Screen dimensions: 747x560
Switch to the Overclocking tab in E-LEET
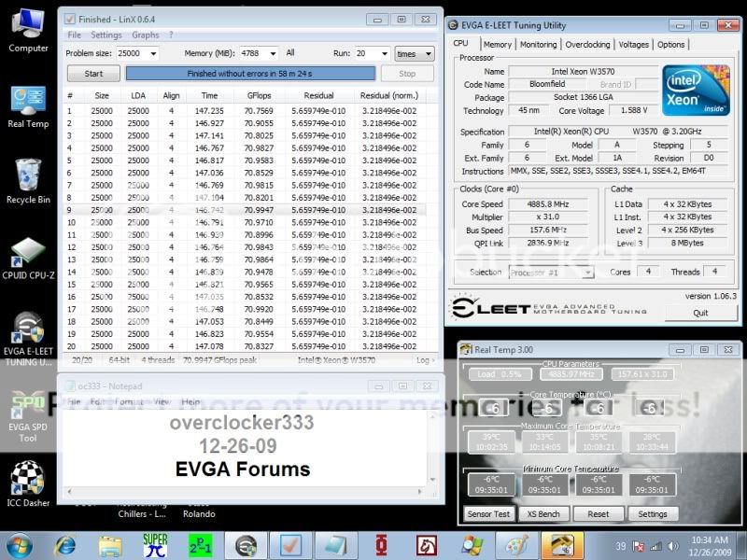[x=587, y=44]
